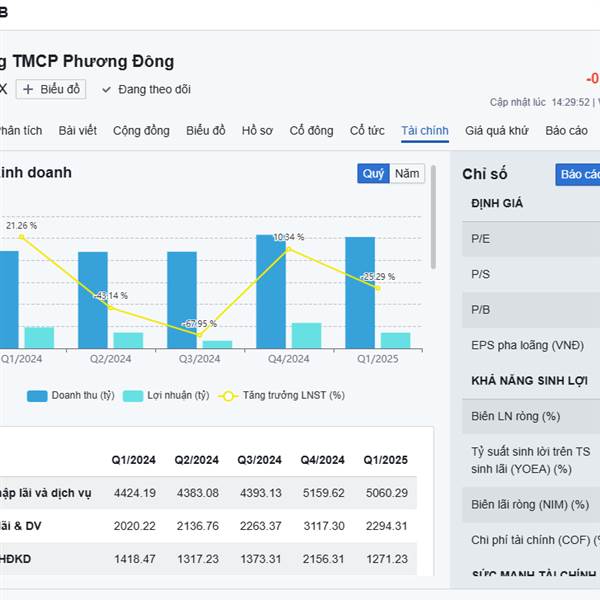Toggle the Doanh thu (tỷ) legend swatch
The width and height of the screenshot is (600, 600).
(x=37, y=396)
